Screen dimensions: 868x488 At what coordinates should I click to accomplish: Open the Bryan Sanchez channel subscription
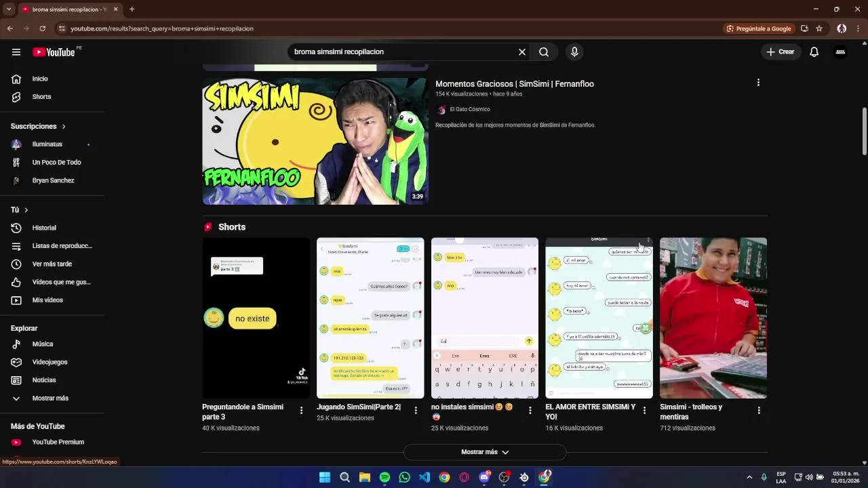(x=52, y=181)
